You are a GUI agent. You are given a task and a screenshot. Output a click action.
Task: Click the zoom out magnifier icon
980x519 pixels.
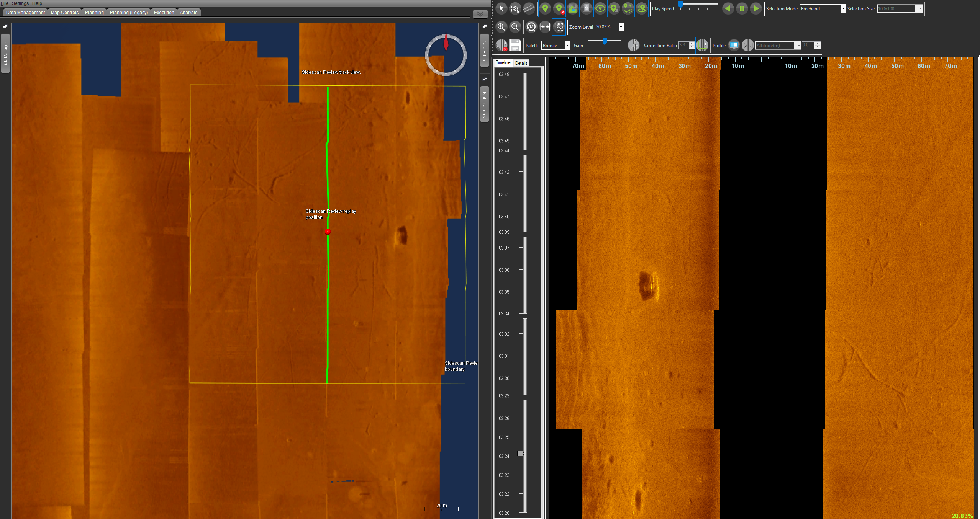click(x=514, y=27)
